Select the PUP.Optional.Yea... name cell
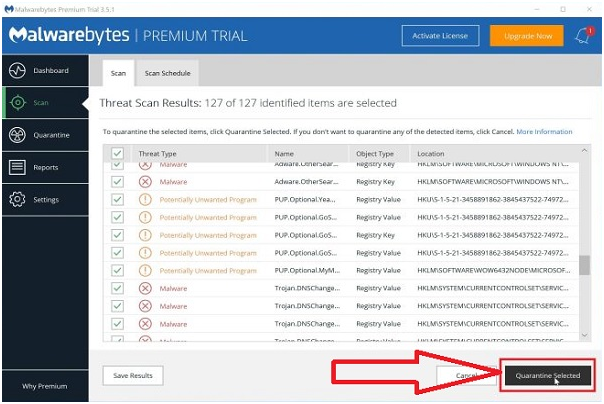 coord(305,199)
